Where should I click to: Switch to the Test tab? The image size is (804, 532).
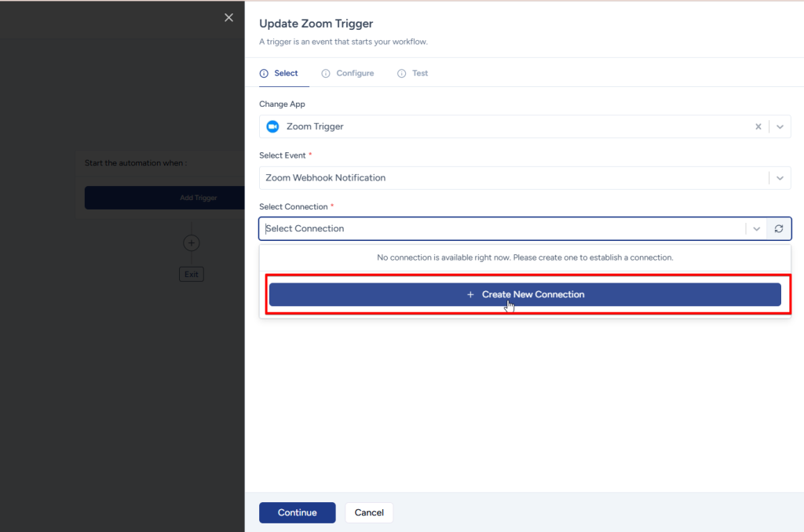pos(420,73)
